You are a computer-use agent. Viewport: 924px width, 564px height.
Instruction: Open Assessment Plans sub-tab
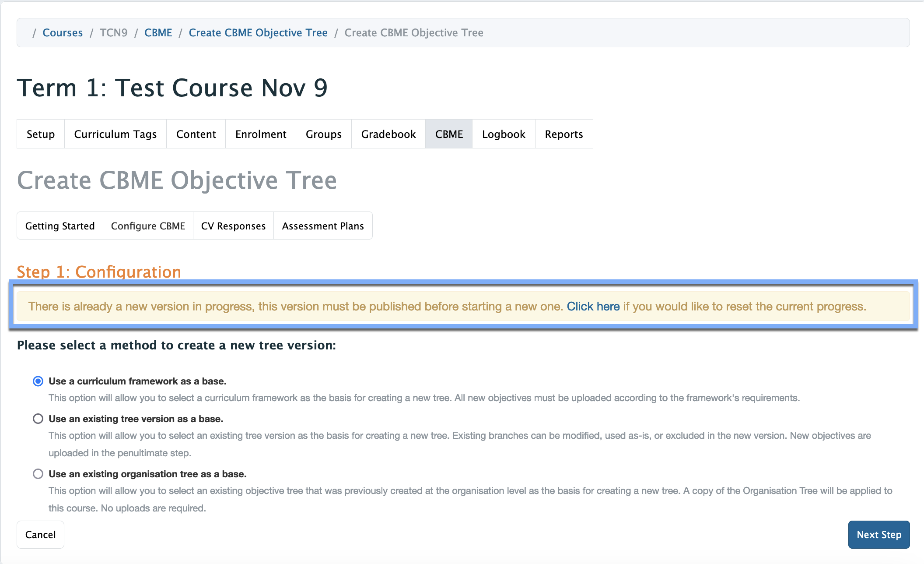click(x=323, y=226)
